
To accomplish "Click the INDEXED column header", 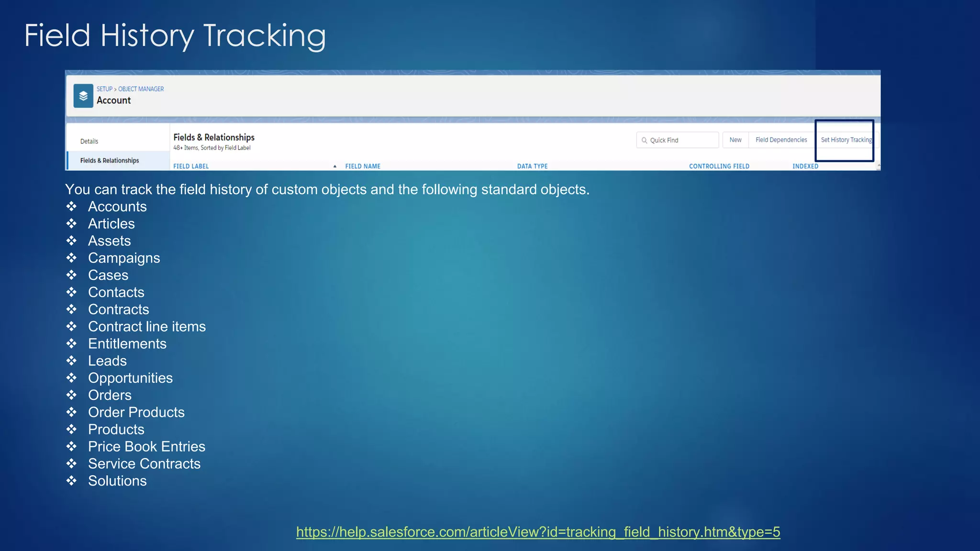I will [805, 166].
